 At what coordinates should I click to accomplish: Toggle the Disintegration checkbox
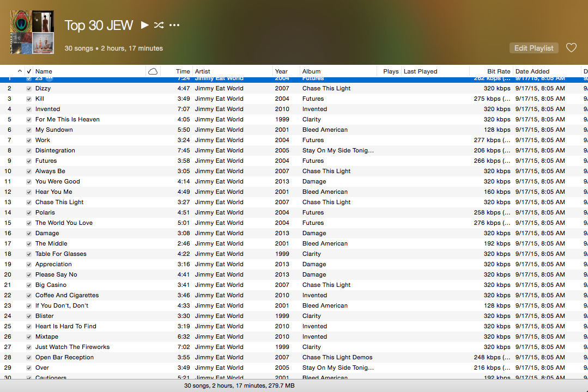coord(29,151)
